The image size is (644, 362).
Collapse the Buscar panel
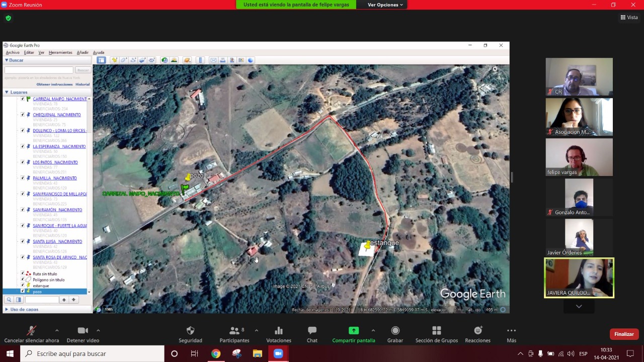click(7, 60)
